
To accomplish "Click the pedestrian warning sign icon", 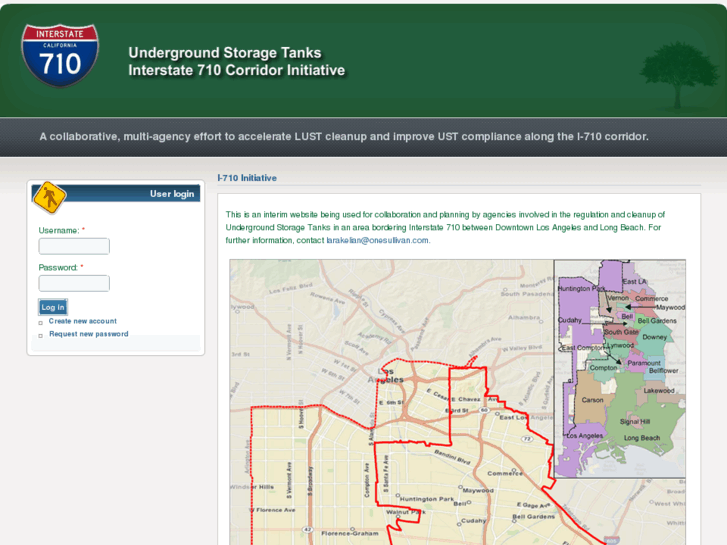I will pyautogui.click(x=49, y=198).
